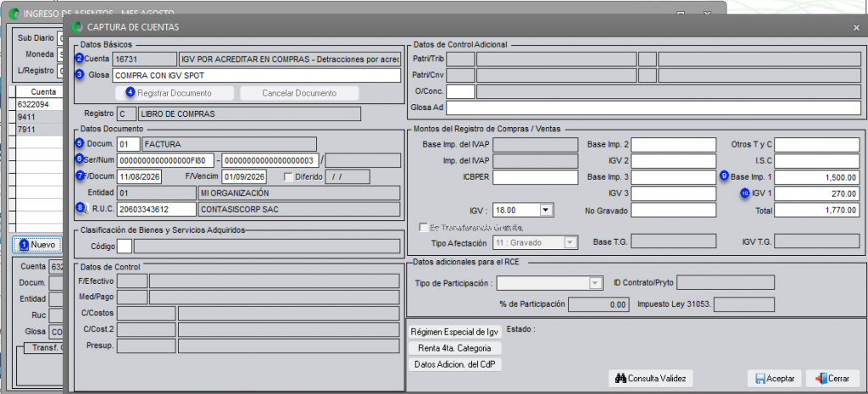Select row 6322094 in Ingreso de Asientos
868x394 pixels.
click(39, 103)
